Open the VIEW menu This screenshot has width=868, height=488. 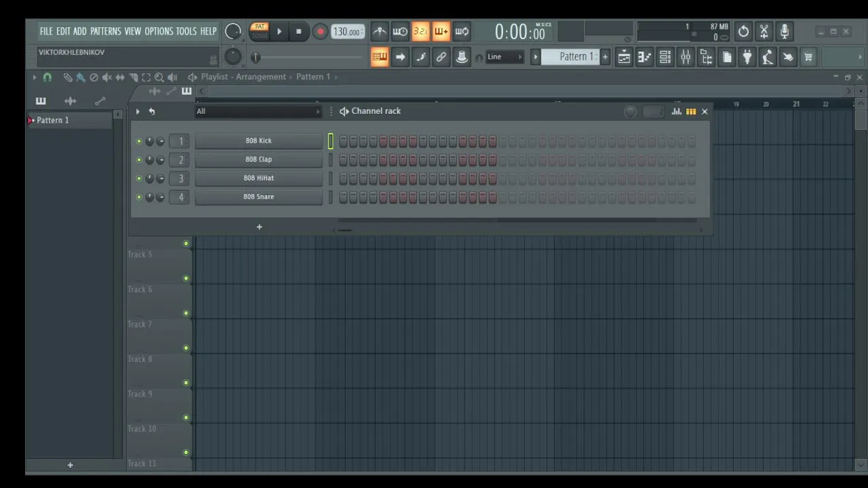pyautogui.click(x=133, y=31)
